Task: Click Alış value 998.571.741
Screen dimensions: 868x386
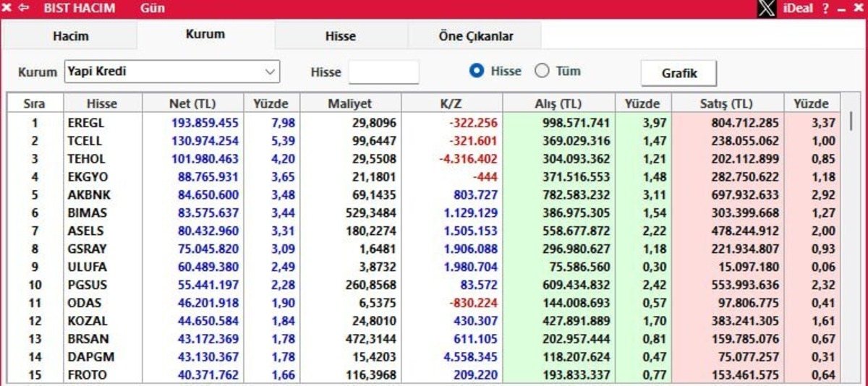Action: [x=576, y=123]
